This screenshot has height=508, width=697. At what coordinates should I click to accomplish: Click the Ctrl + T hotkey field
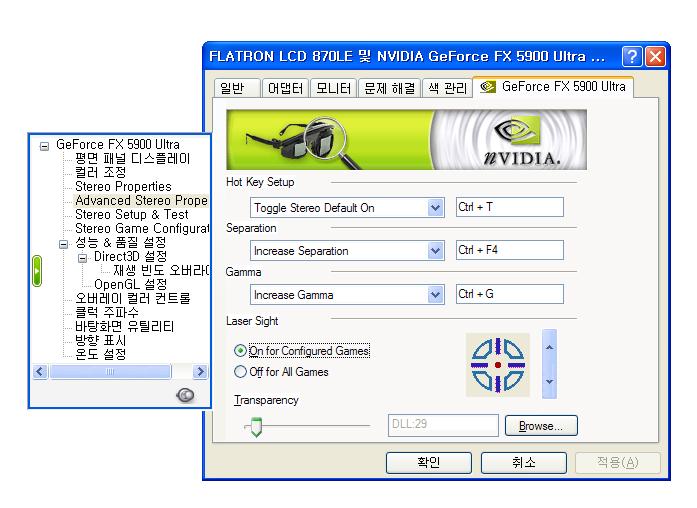pyautogui.click(x=509, y=207)
